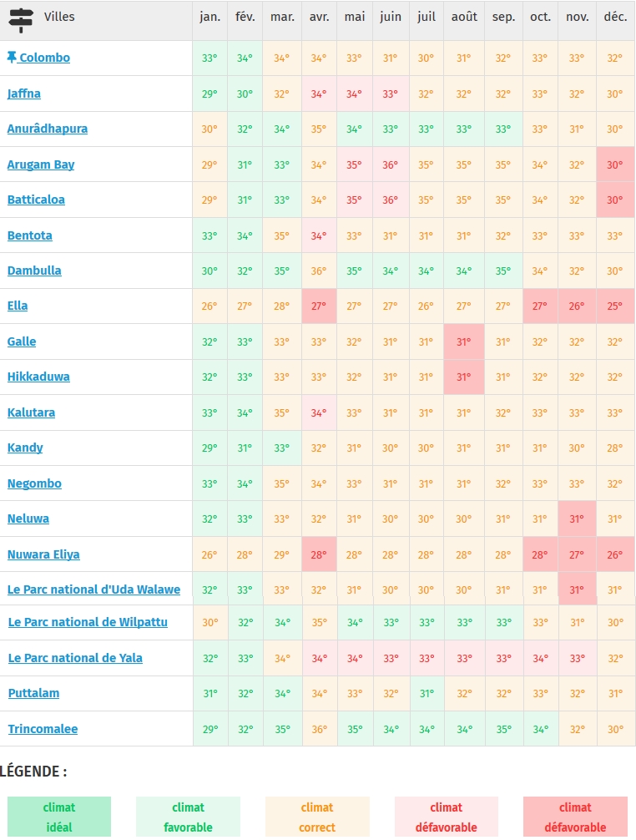Click Ella's red April temperature cell
The height and width of the screenshot is (840, 636).
point(318,306)
